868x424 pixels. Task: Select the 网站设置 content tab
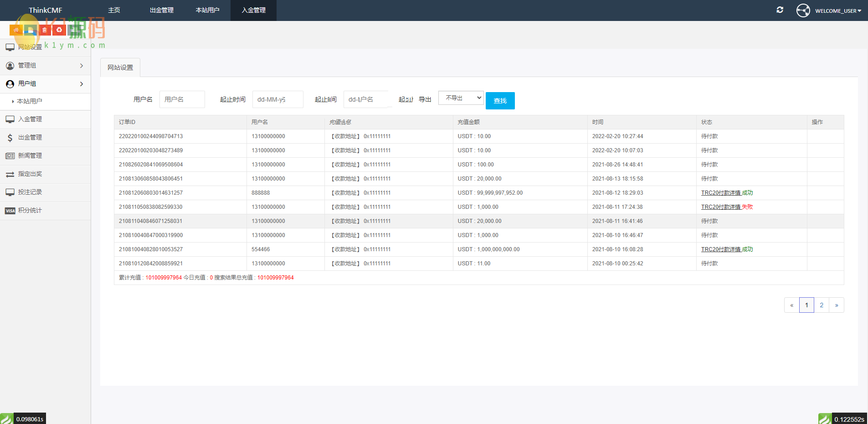[x=120, y=67]
